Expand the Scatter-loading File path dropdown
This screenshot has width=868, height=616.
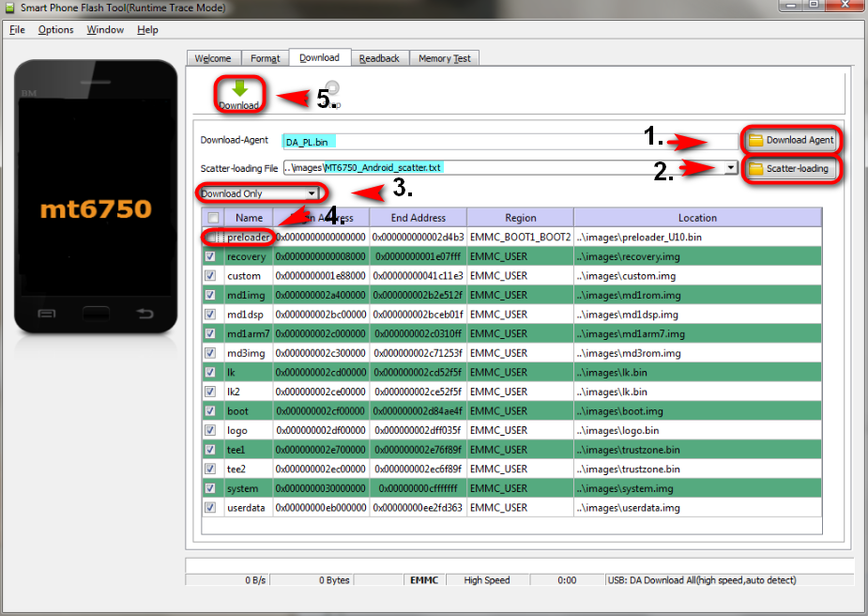[730, 168]
